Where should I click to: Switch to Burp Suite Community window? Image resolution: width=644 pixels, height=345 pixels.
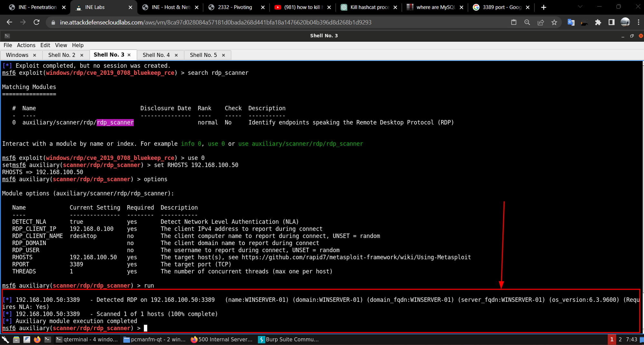point(289,339)
